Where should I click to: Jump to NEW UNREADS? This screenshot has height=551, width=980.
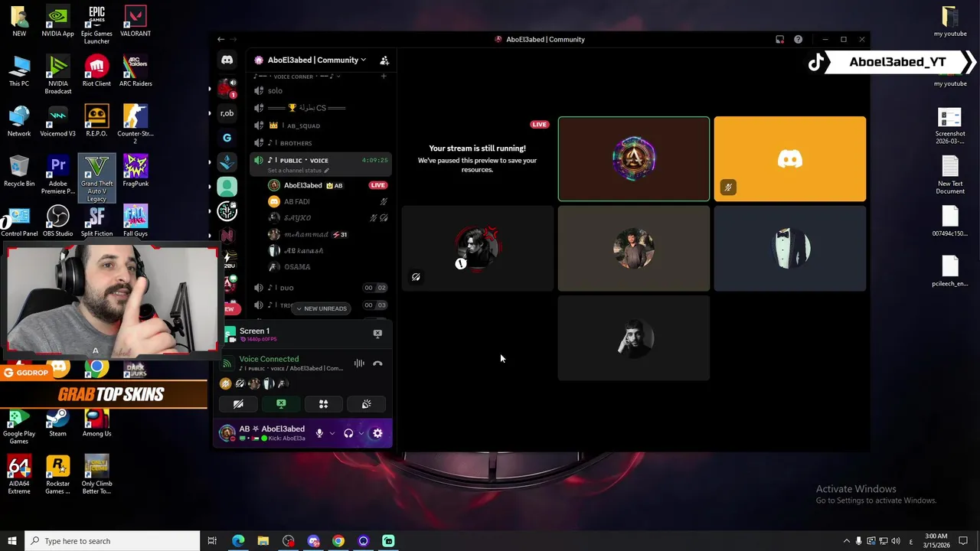click(321, 308)
